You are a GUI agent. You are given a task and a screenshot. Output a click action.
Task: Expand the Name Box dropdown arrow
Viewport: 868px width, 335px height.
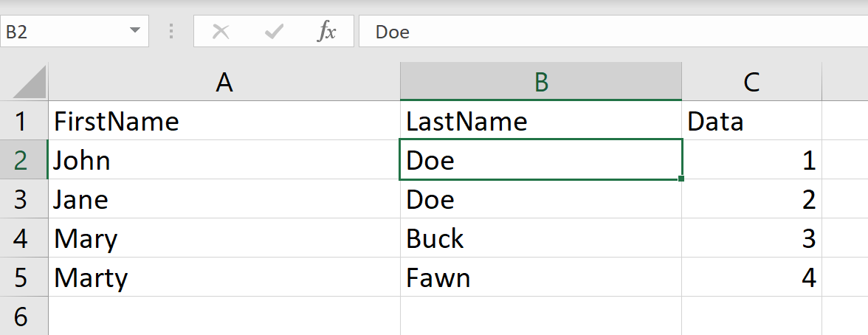[134, 31]
